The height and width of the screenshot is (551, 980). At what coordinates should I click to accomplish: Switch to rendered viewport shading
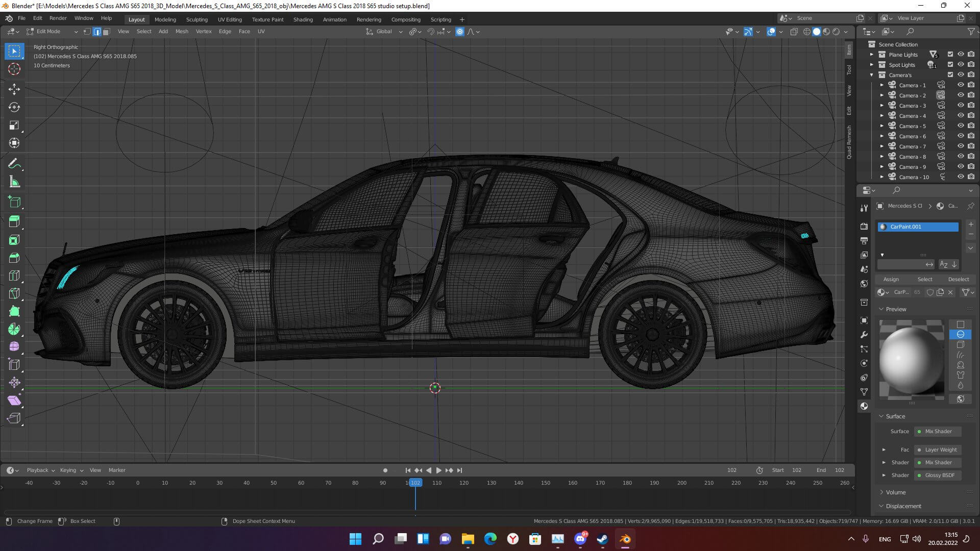(x=836, y=32)
